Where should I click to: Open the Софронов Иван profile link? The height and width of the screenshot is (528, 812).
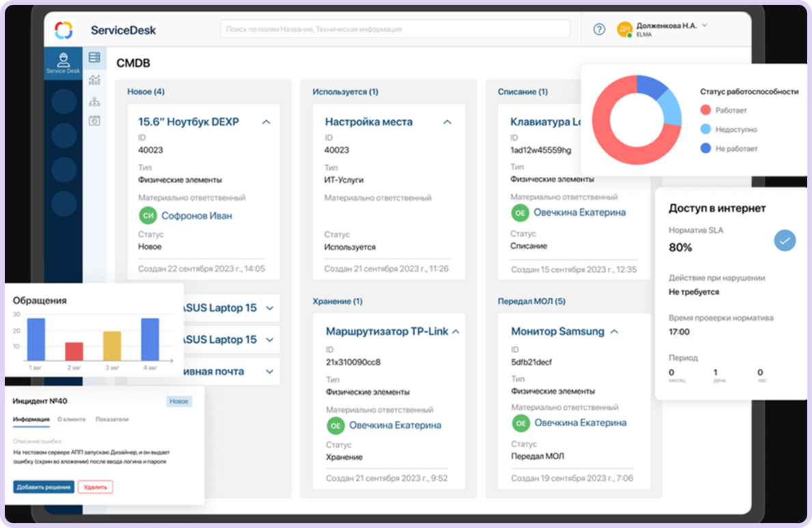pos(197,216)
